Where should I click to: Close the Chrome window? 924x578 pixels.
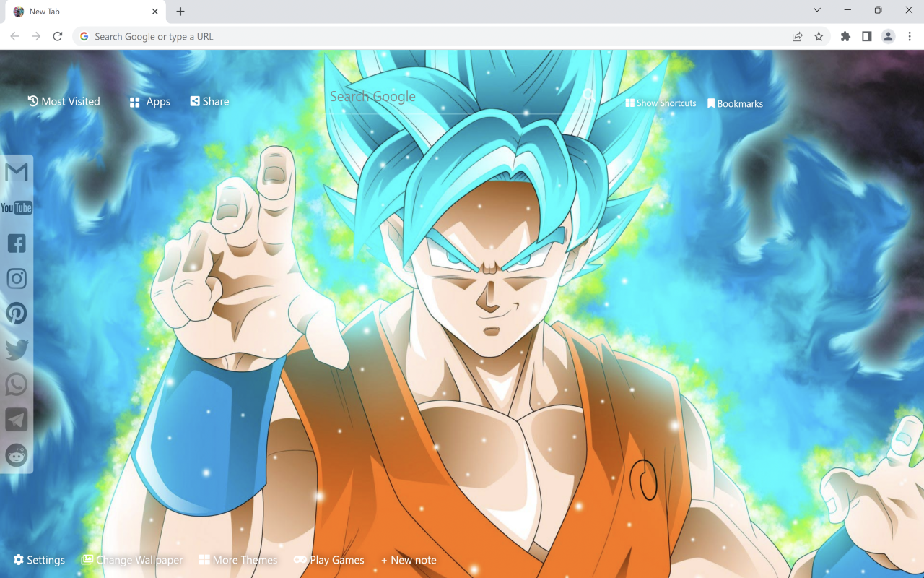pyautogui.click(x=909, y=10)
